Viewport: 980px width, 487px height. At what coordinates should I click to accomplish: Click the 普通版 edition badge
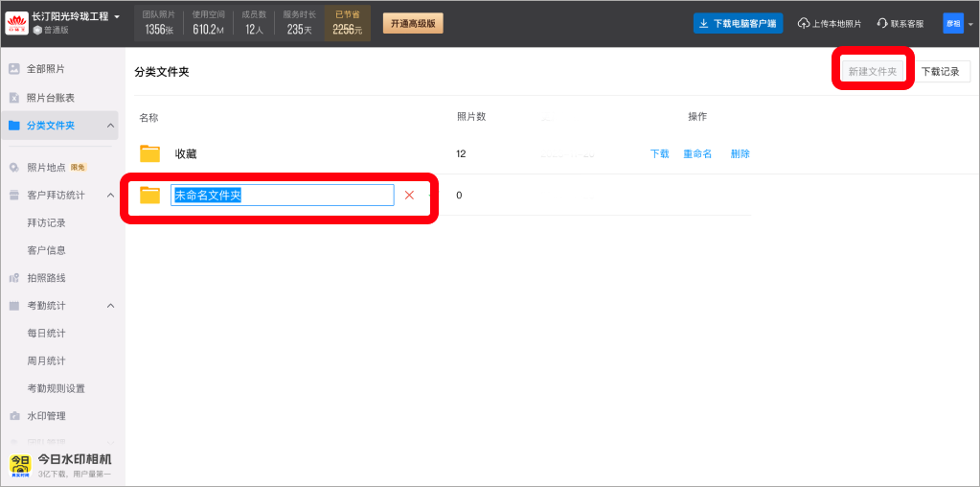pos(51,30)
